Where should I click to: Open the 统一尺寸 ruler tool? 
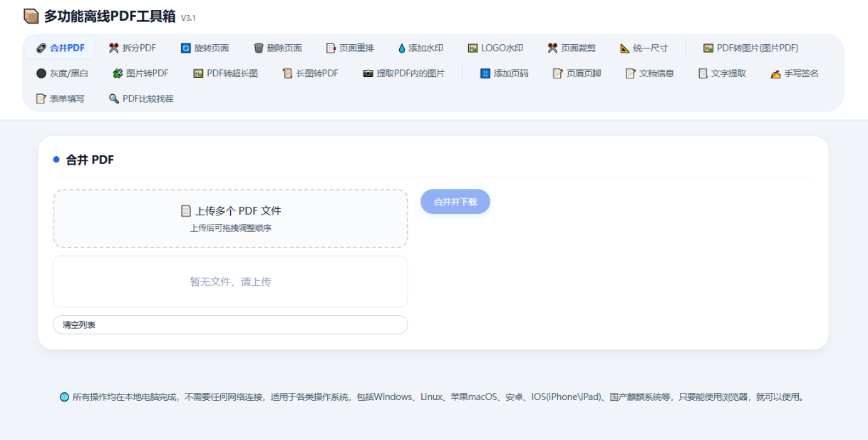644,48
